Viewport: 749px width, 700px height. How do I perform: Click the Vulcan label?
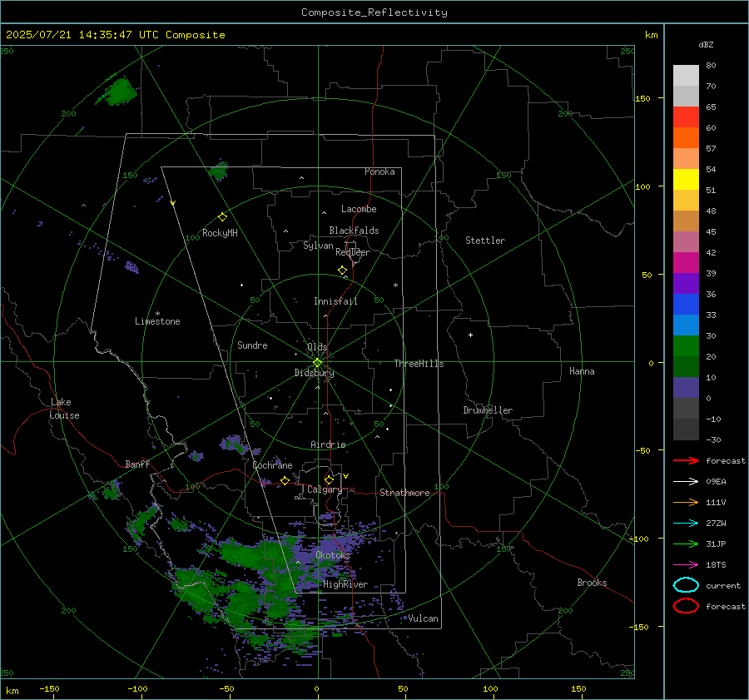pyautogui.click(x=423, y=618)
